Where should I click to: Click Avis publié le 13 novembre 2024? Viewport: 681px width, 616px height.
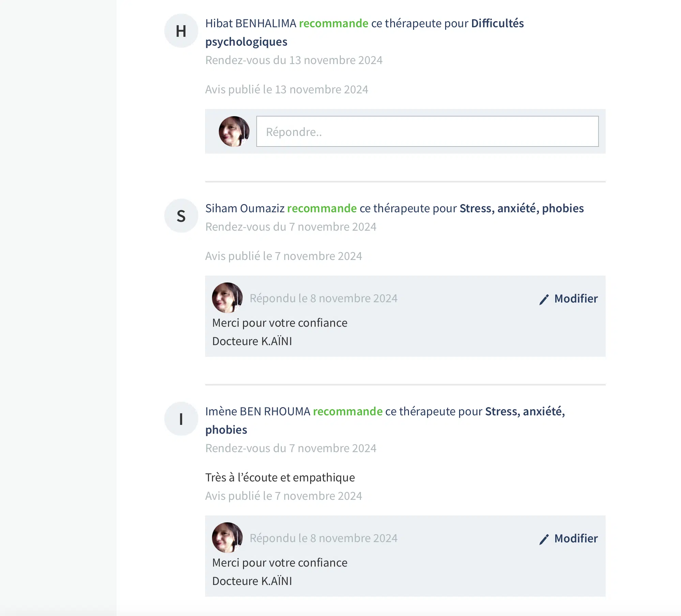[286, 90]
